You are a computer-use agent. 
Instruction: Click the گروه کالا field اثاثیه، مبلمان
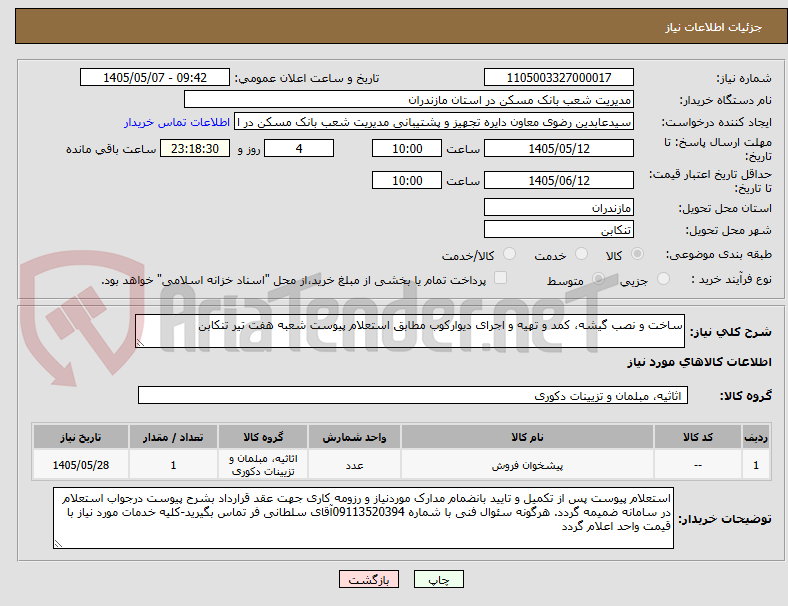click(x=413, y=395)
